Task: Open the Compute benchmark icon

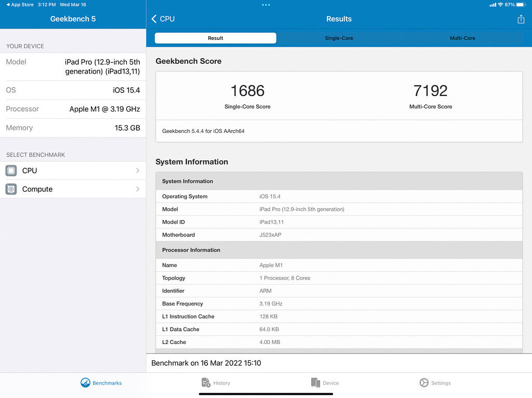Action: pyautogui.click(x=11, y=189)
